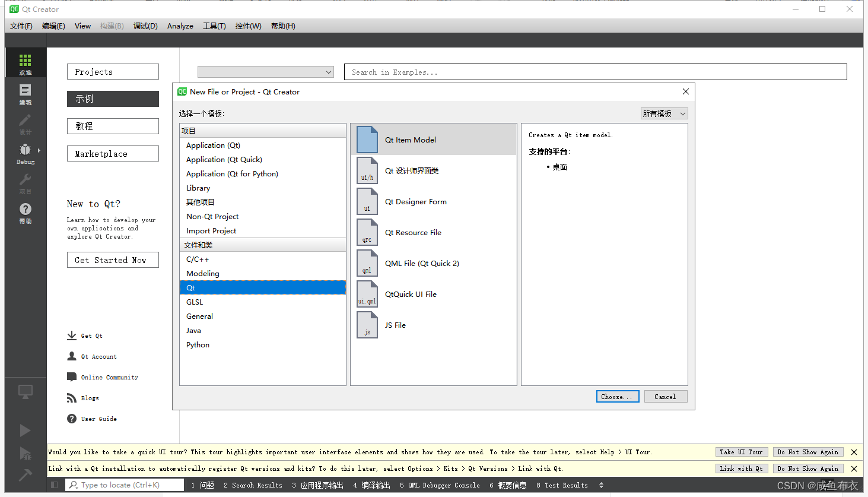
Task: Select the Qt Item Model template icon
Action: [367, 140]
